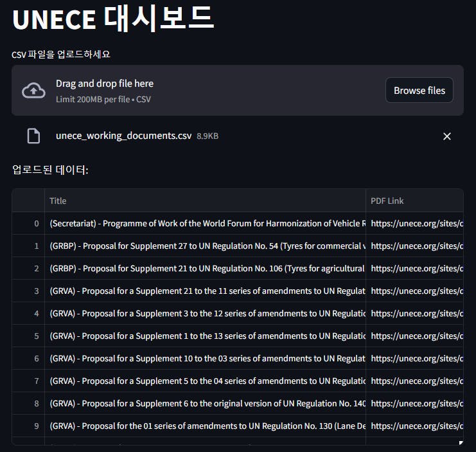Open the PDF link in row 7
Screen dimensions: 476x452
point(415,381)
